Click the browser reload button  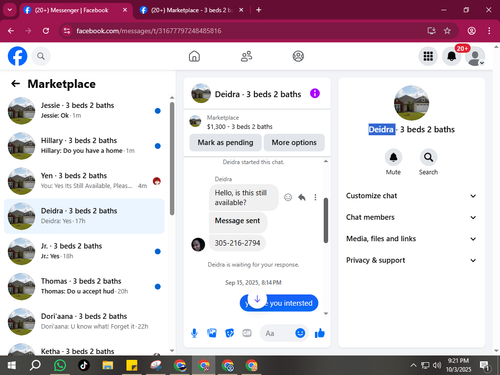(x=46, y=31)
